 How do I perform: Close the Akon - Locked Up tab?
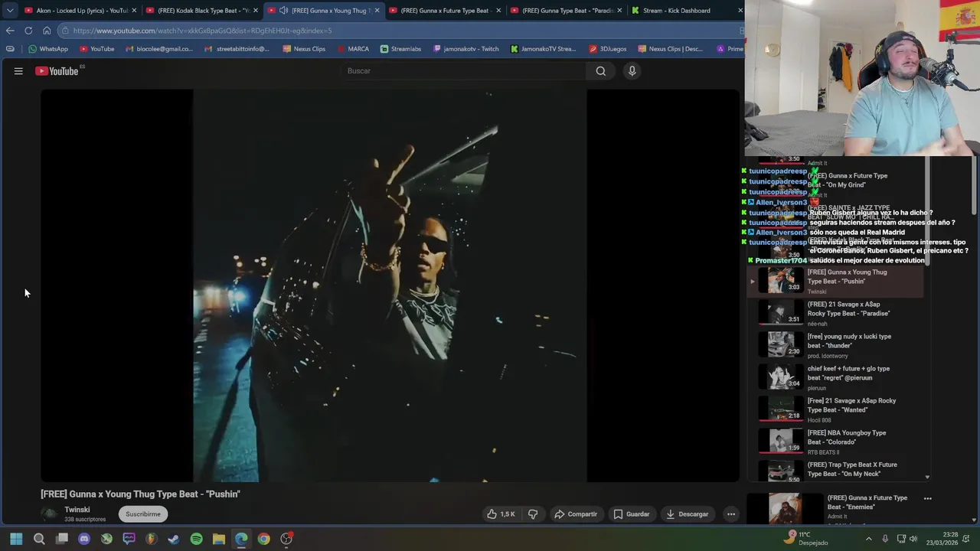coord(134,11)
